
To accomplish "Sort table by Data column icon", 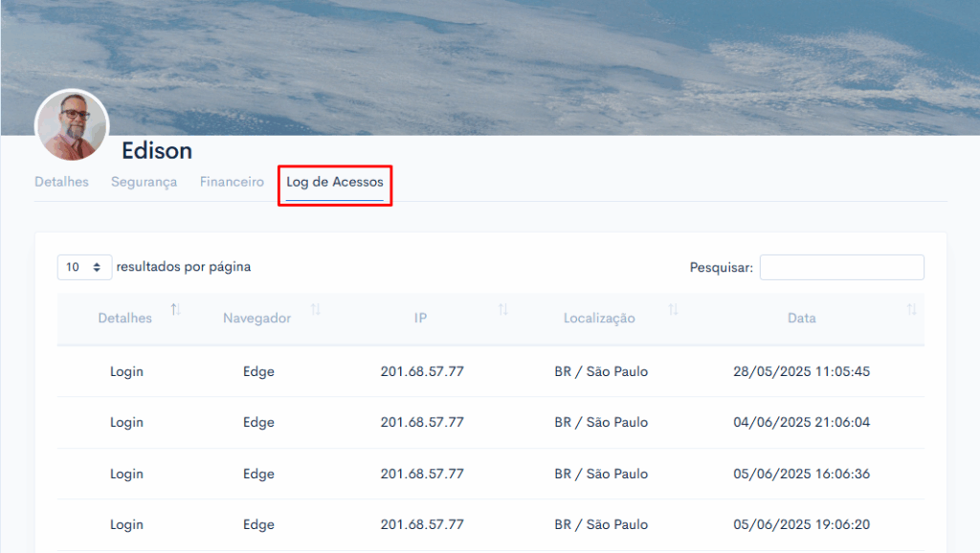I will [912, 309].
